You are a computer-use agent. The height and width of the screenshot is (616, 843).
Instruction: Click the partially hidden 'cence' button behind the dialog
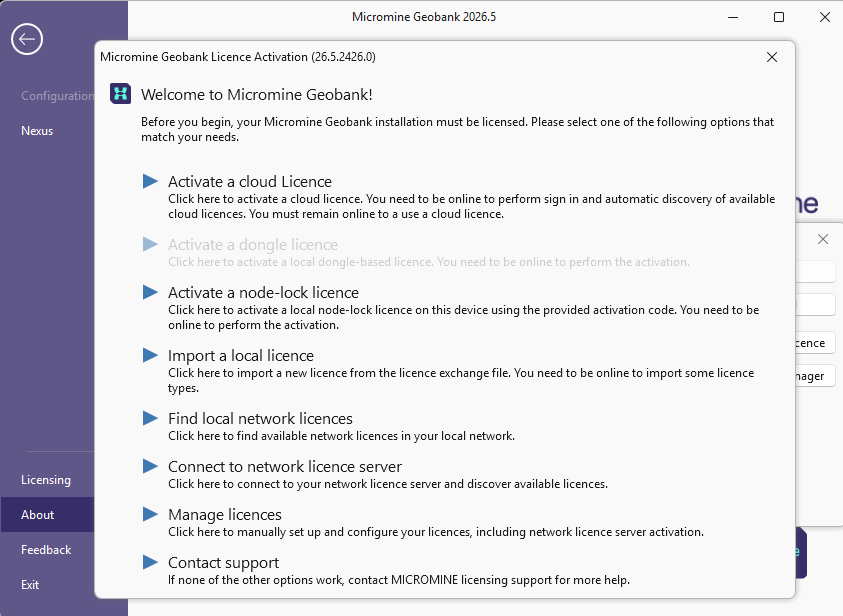815,343
